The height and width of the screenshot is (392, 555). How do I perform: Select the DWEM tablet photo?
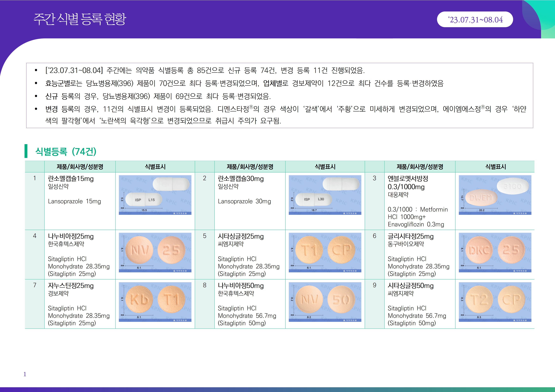click(x=495, y=195)
